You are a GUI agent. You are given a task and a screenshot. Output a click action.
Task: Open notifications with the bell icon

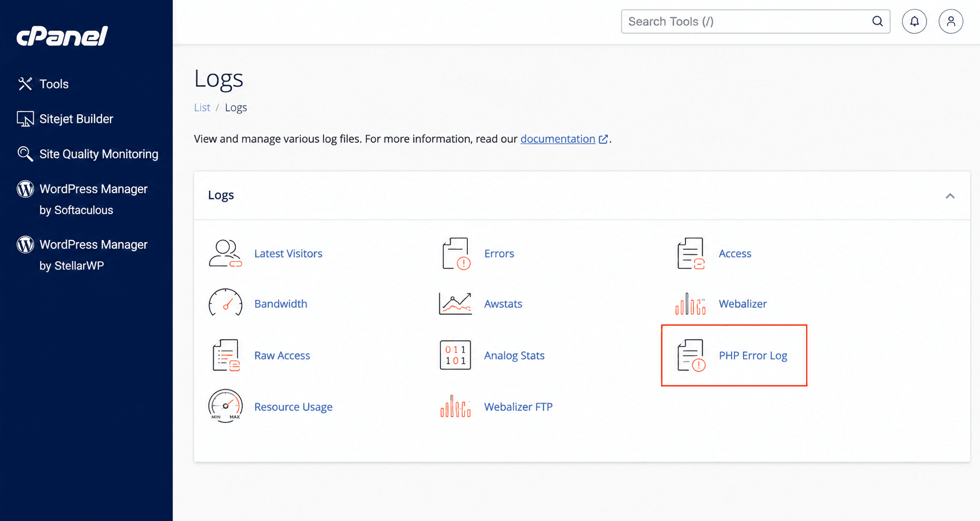[914, 22]
